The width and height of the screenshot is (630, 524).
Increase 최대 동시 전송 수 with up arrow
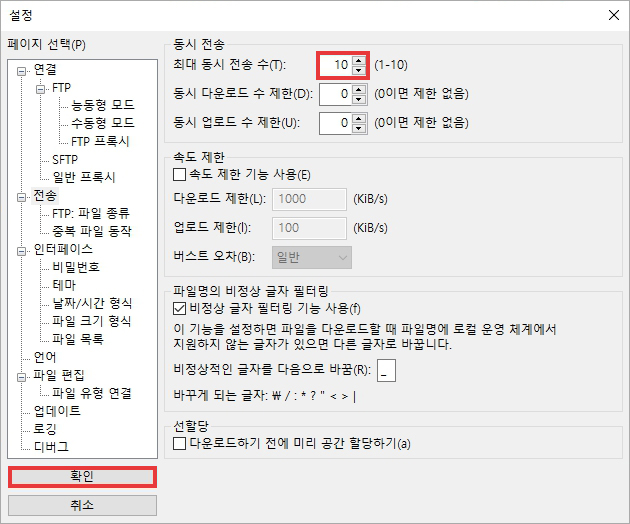click(359, 60)
